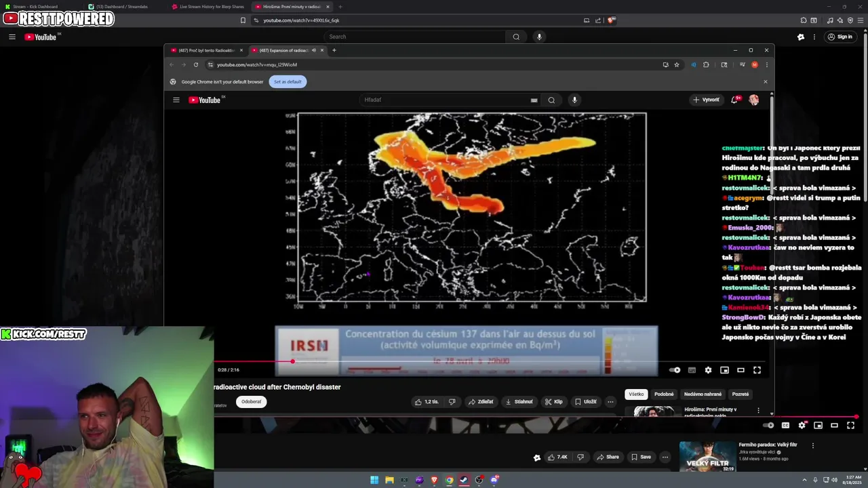This screenshot has width=868, height=488.
Task: Enable miniplayer in Chernobyl video player
Action: 724,370
